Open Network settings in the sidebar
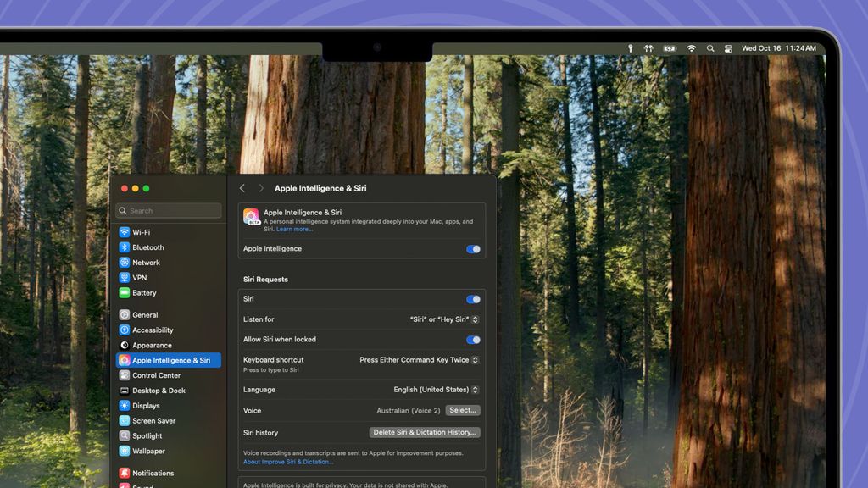 tap(144, 262)
